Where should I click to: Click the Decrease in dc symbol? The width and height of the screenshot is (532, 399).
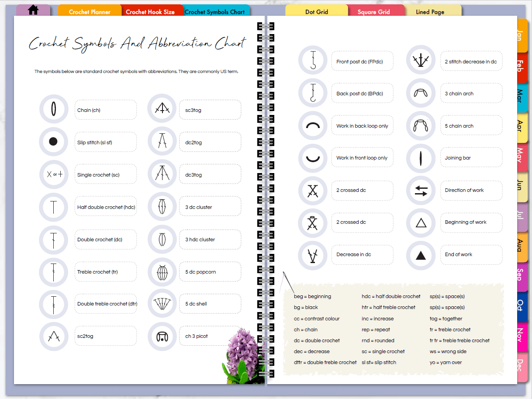tap(313, 255)
